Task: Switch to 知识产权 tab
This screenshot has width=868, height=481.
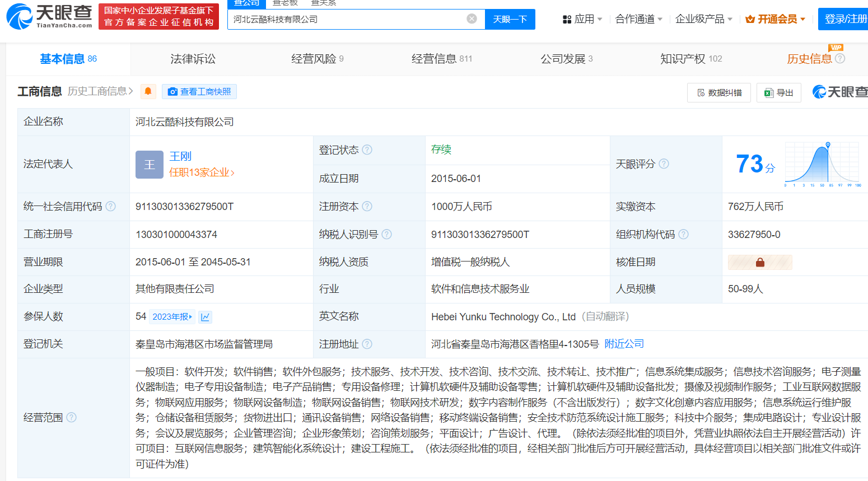Action: click(x=691, y=59)
